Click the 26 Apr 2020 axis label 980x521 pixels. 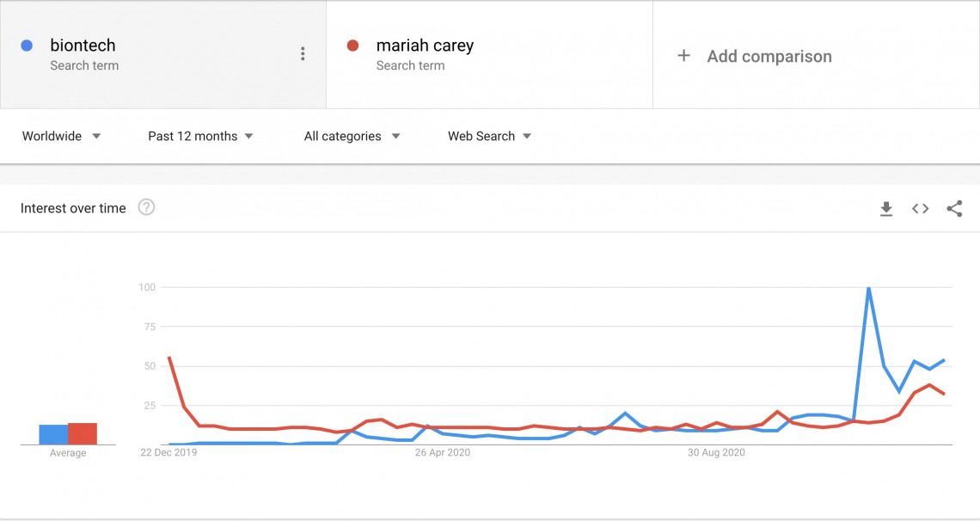443,452
